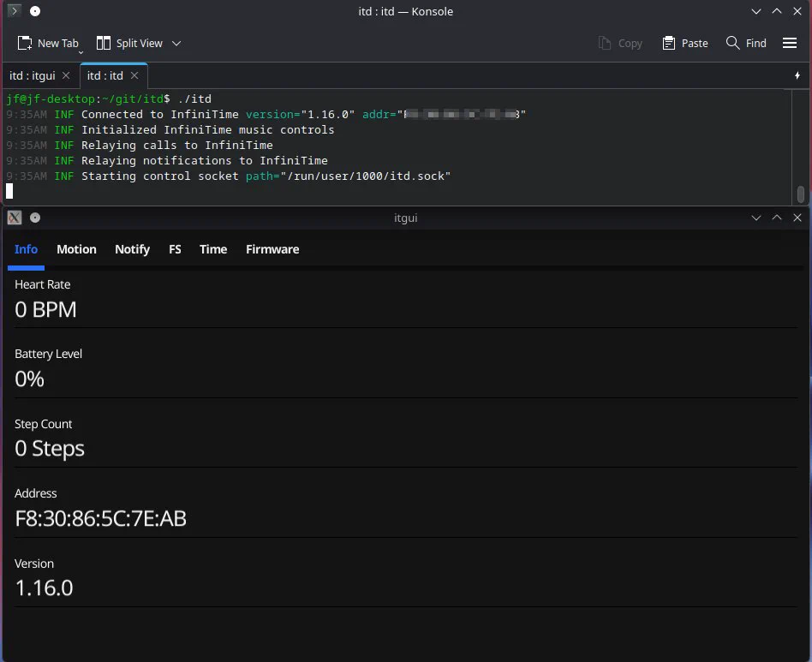Screen dimensions: 812x662
Task: Expand the Split View dropdown arrow
Action: click(x=176, y=44)
